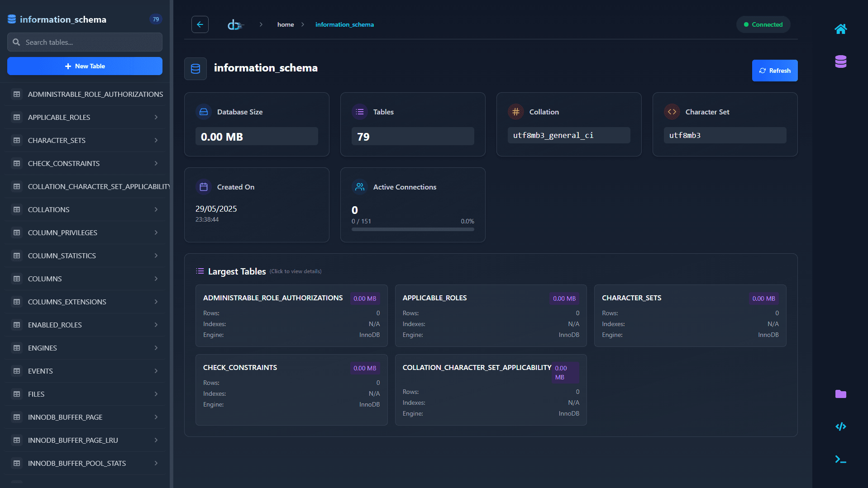This screenshot has height=488, width=868.
Task: Expand the APPLICABLE_ROLES chevron
Action: [156, 117]
